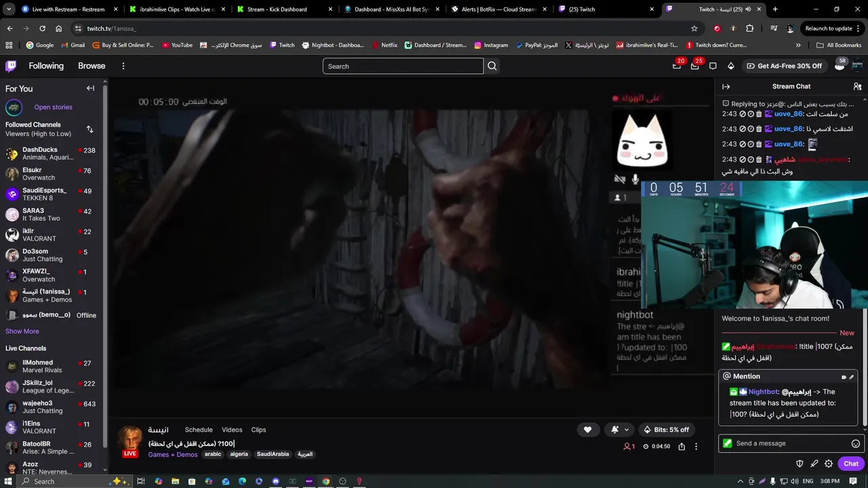Open the Twitch home logo
This screenshot has width=868, height=488.
click(x=11, y=66)
